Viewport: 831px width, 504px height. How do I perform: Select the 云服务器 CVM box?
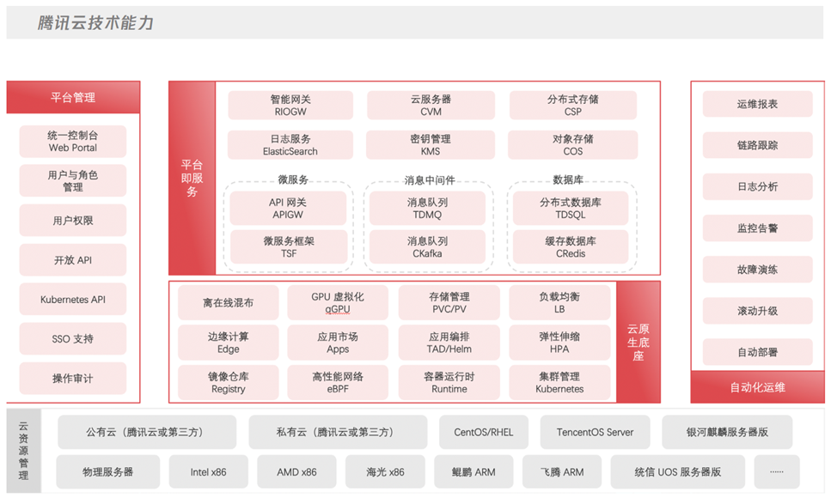[431, 106]
